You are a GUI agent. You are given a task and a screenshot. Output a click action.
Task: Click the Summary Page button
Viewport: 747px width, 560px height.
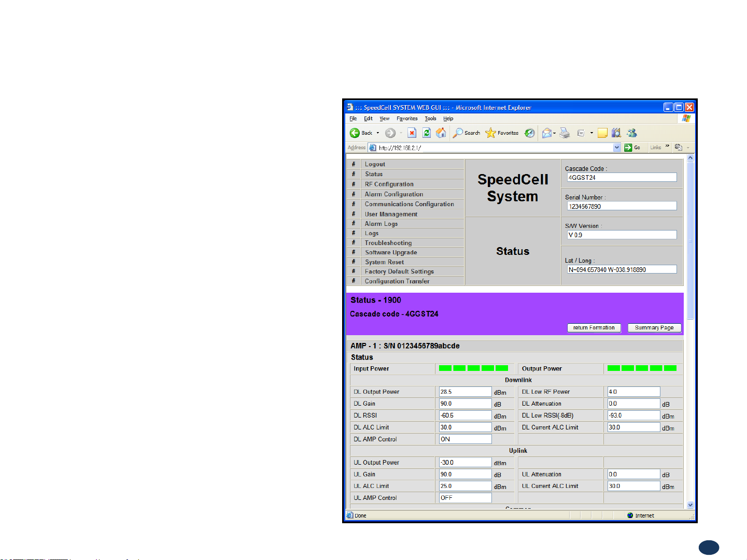click(654, 328)
